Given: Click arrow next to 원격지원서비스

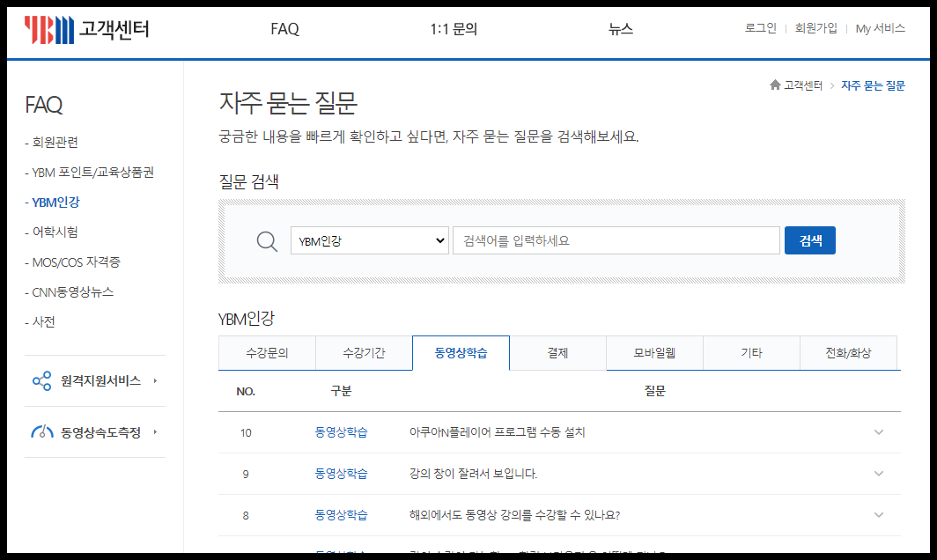Looking at the screenshot, I should pos(155,380).
